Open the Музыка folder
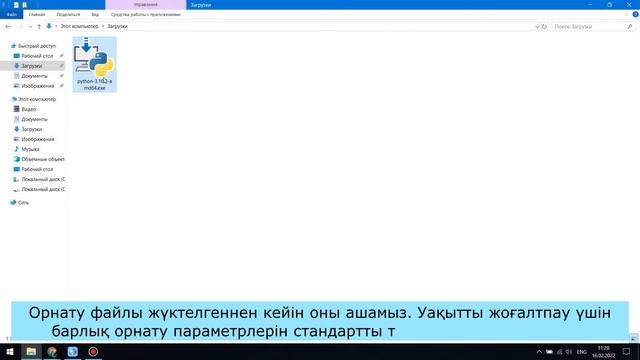 tap(30, 149)
